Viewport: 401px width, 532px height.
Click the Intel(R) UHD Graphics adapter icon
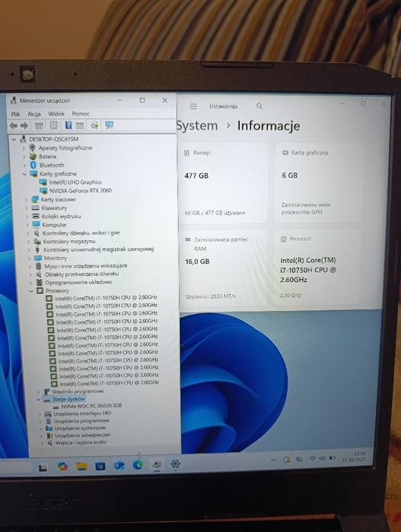[43, 182]
